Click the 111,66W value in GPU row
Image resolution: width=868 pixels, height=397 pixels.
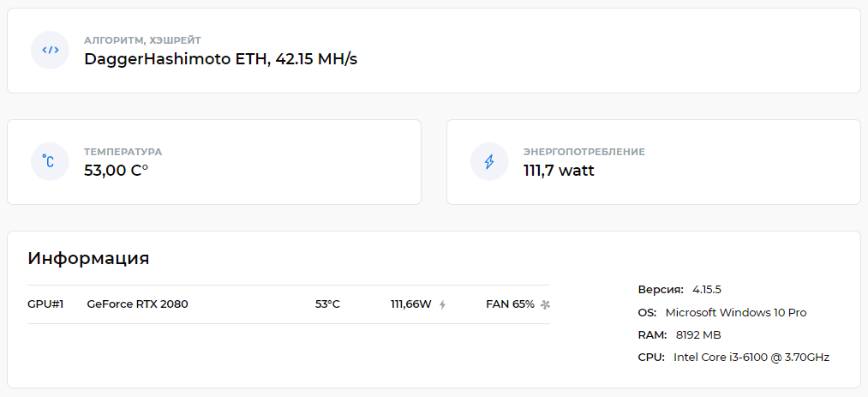(x=411, y=304)
